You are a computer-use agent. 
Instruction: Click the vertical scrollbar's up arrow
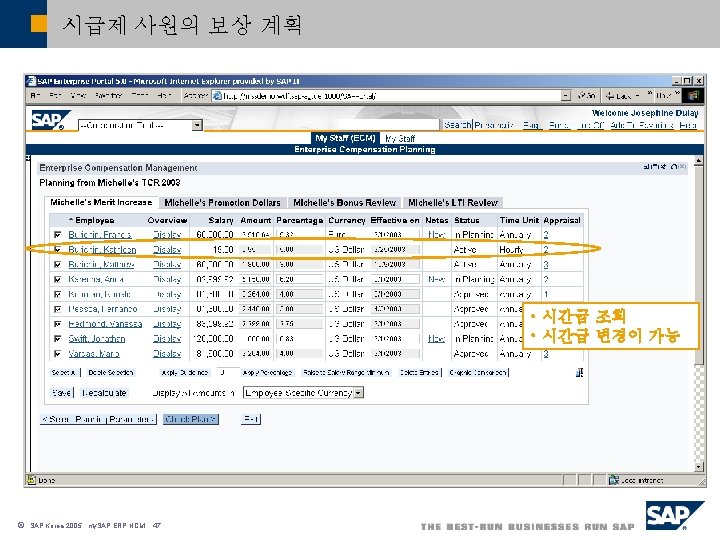(x=698, y=161)
